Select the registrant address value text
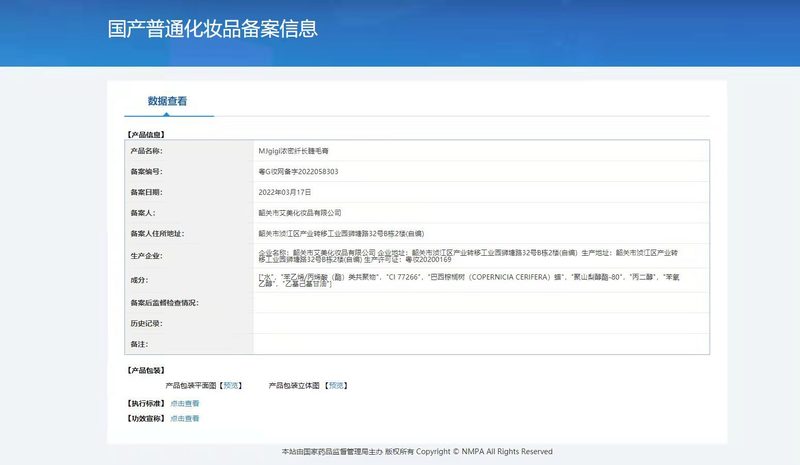Image resolution: width=800 pixels, height=465 pixels. (341, 234)
